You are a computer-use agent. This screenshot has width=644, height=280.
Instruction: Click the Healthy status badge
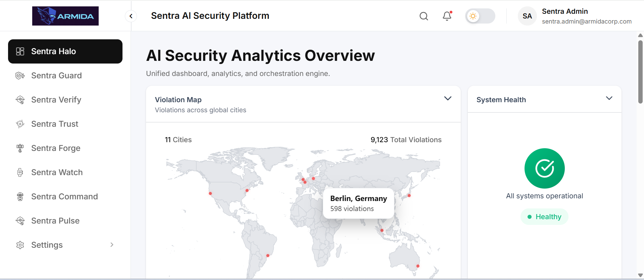pyautogui.click(x=544, y=217)
